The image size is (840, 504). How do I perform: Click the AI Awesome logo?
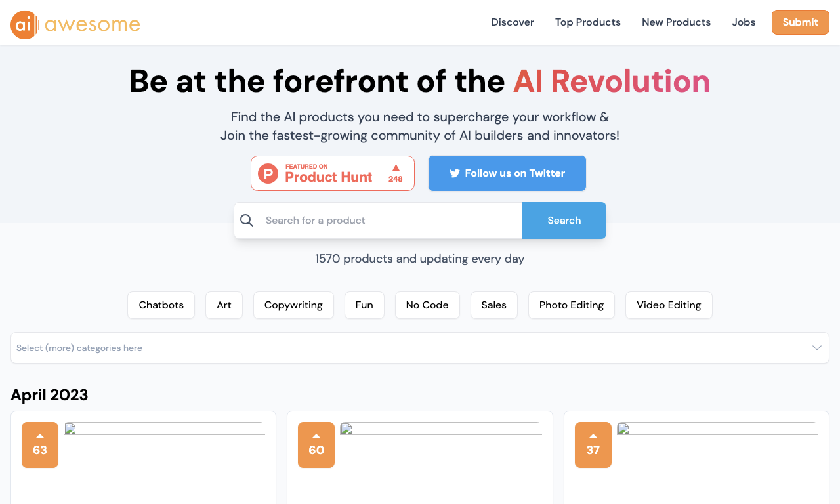pyautogui.click(x=75, y=25)
